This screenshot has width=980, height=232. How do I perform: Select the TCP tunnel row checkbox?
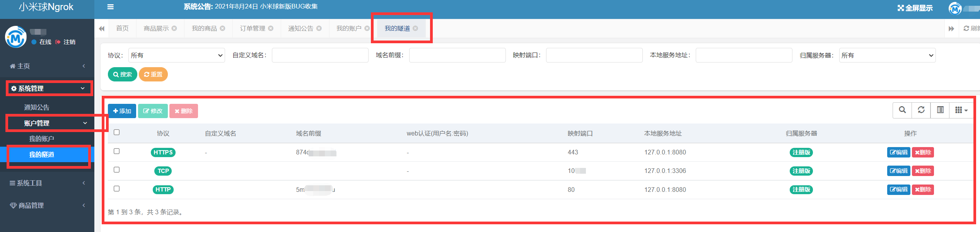coord(116,170)
